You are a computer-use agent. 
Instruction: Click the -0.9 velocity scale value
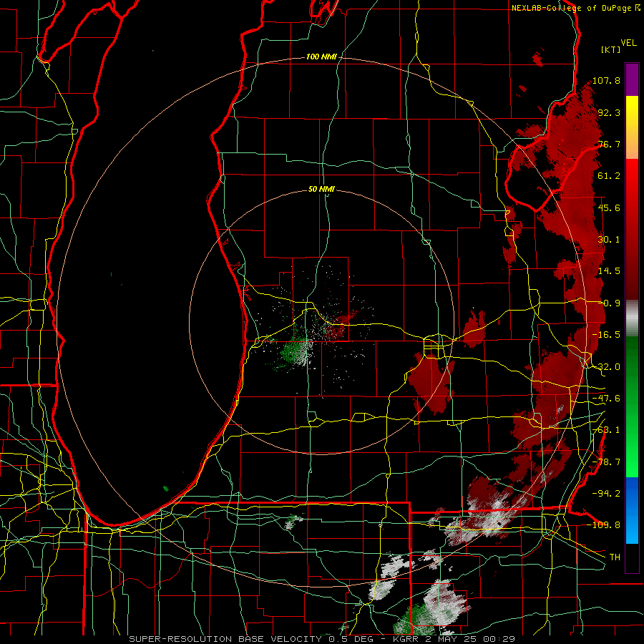[x=609, y=303]
